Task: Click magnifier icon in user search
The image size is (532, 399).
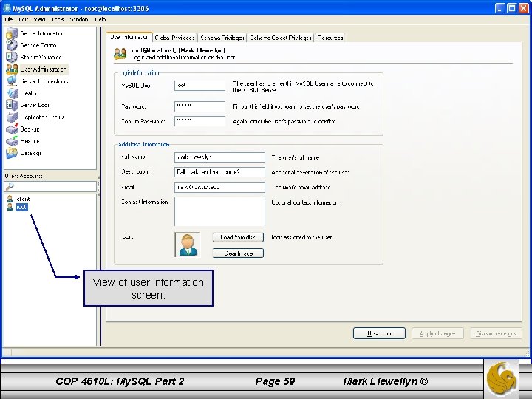Action: 10,186
